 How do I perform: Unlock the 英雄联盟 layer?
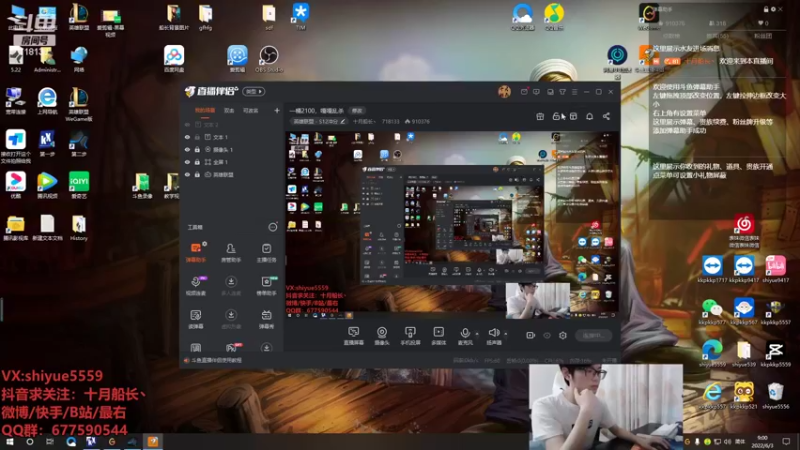[x=197, y=174]
